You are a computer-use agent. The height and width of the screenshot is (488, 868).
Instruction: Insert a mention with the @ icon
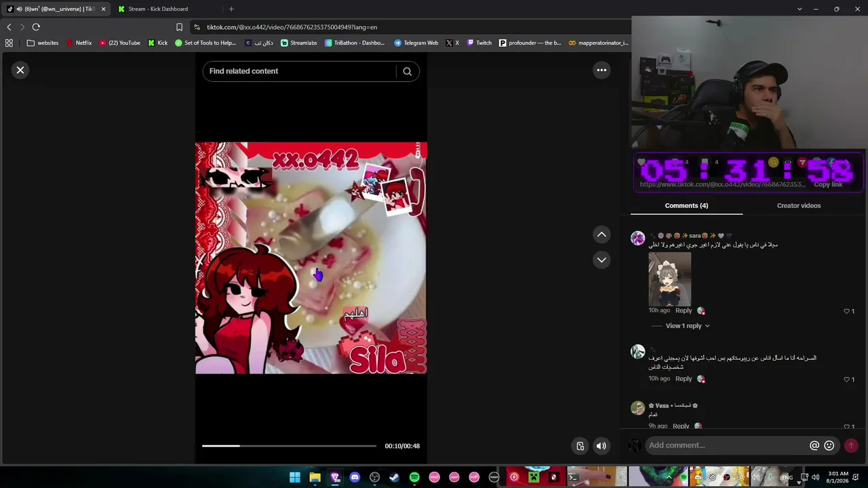pyautogui.click(x=814, y=445)
